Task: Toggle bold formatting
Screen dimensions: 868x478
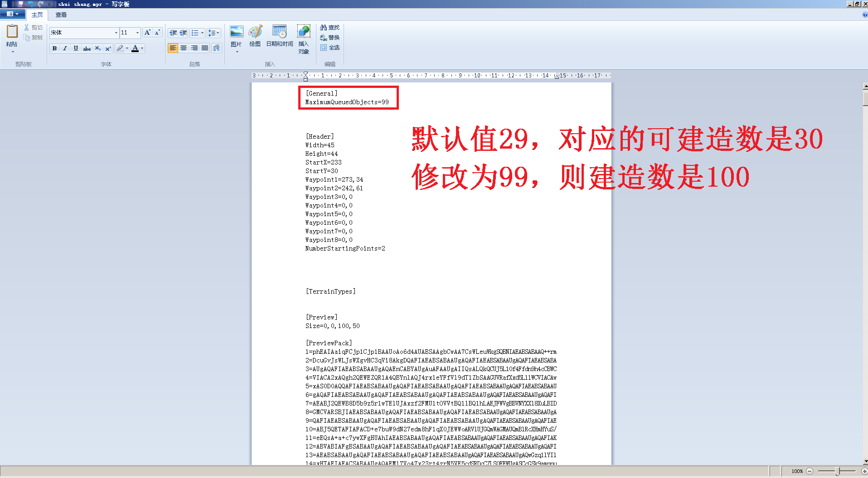Action: (x=55, y=48)
